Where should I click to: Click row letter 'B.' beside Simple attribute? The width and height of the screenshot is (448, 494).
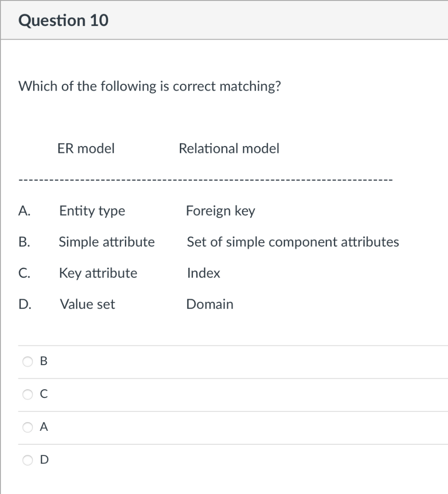[x=25, y=242]
